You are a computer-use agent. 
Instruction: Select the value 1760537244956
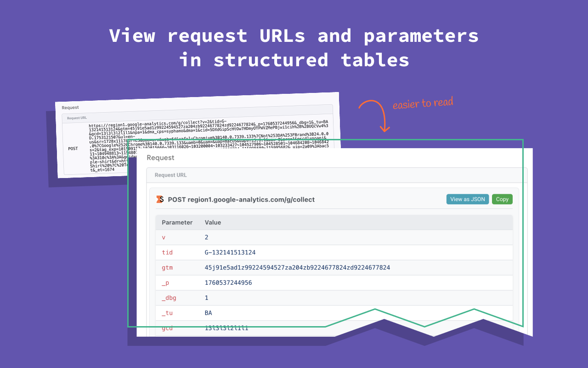click(228, 283)
